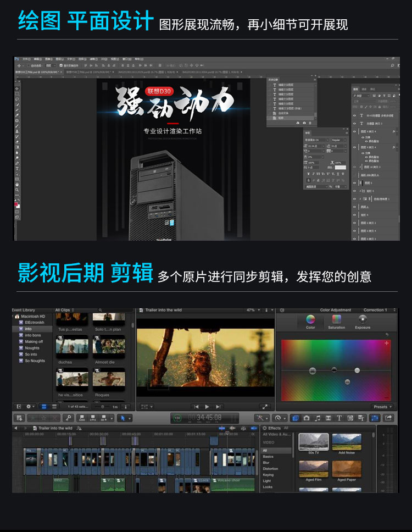Toggle audio skimming waveform icon in timeline
The image size is (412, 532).
232,428
